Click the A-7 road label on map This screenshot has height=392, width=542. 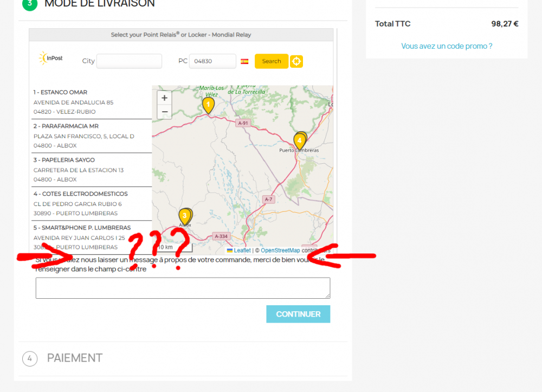coord(269,200)
